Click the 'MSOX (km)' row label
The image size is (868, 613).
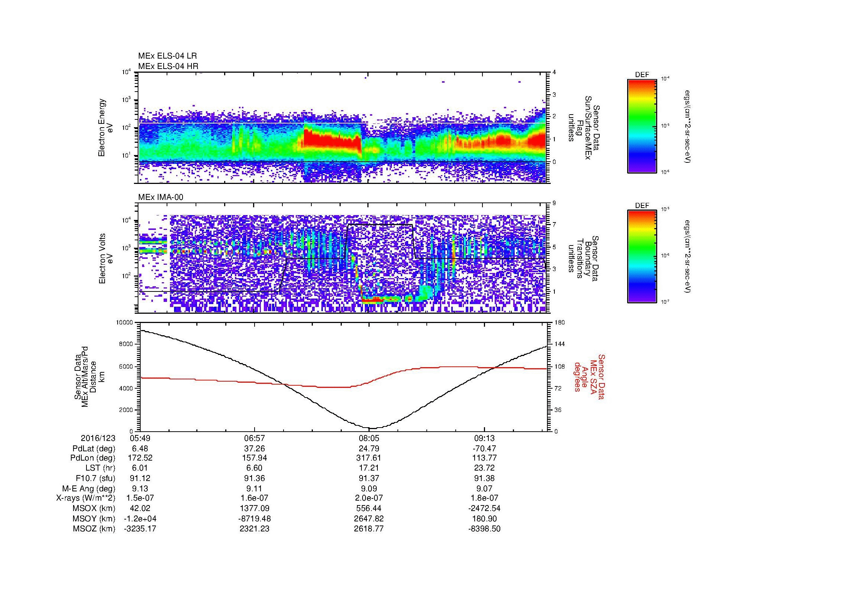pos(94,508)
